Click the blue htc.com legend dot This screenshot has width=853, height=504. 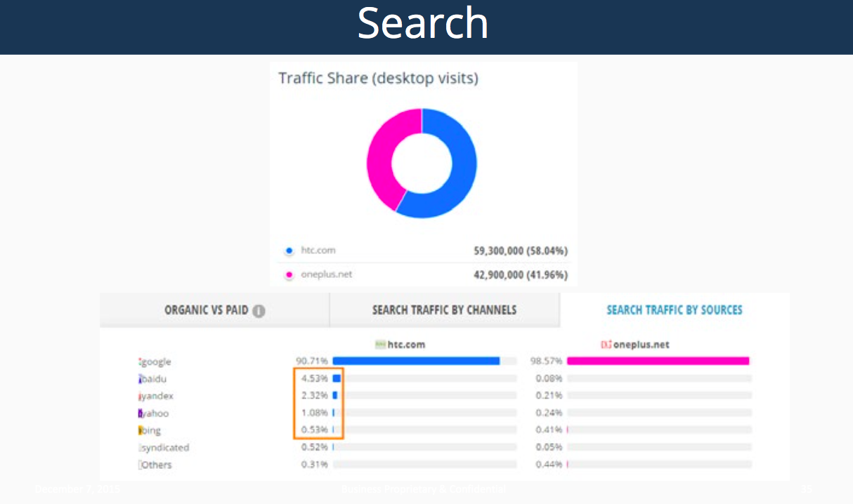pyautogui.click(x=289, y=251)
